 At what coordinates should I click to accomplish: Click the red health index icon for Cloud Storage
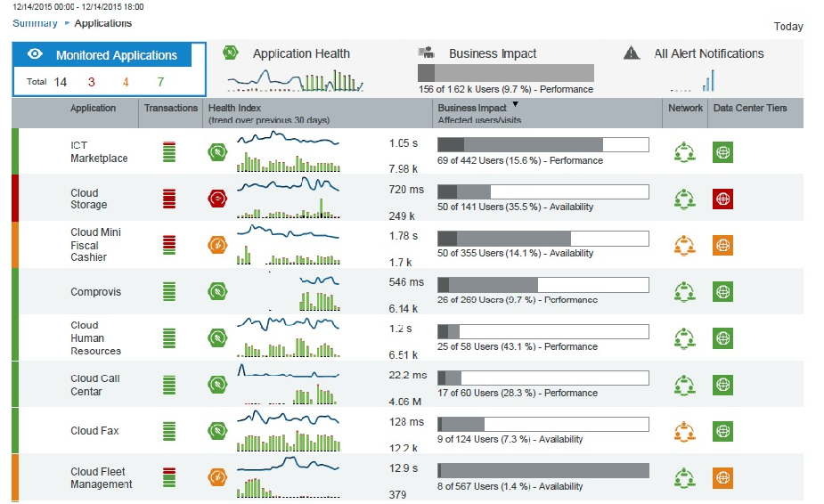[218, 199]
